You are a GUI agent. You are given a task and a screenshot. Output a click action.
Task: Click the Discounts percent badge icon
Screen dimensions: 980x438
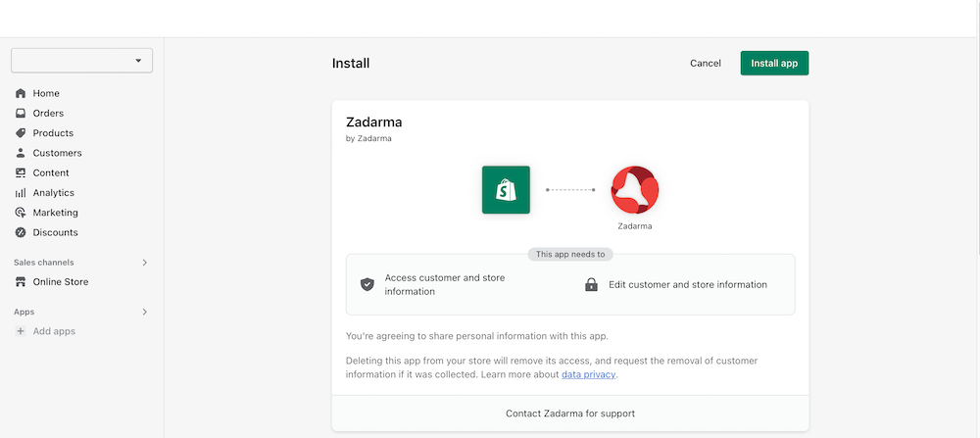tap(21, 232)
